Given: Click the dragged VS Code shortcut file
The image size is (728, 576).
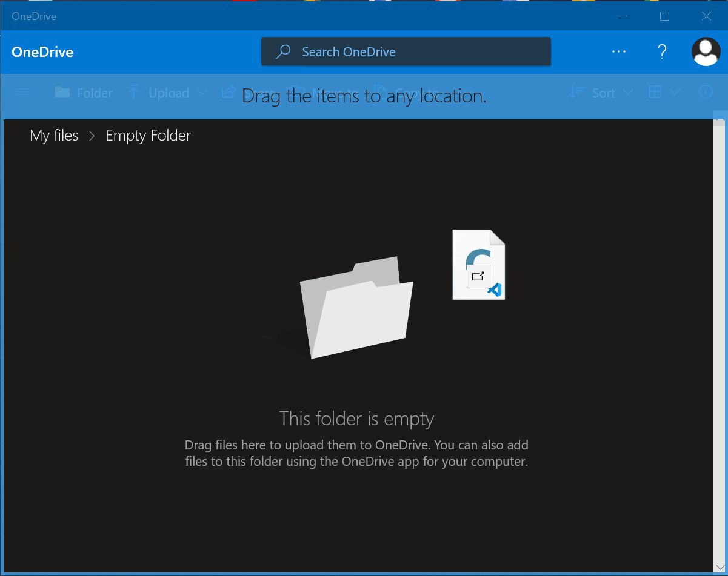Looking at the screenshot, I should coord(479,265).
